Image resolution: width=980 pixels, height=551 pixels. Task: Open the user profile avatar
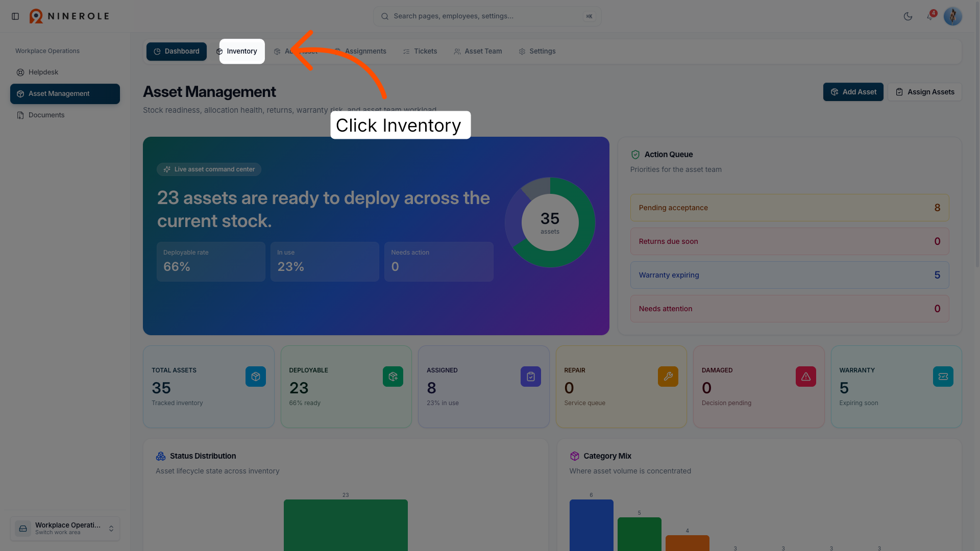point(952,16)
